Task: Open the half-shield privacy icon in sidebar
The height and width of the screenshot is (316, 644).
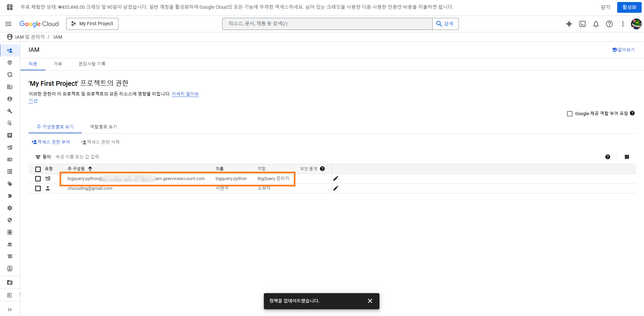Action: pyautogui.click(x=10, y=220)
